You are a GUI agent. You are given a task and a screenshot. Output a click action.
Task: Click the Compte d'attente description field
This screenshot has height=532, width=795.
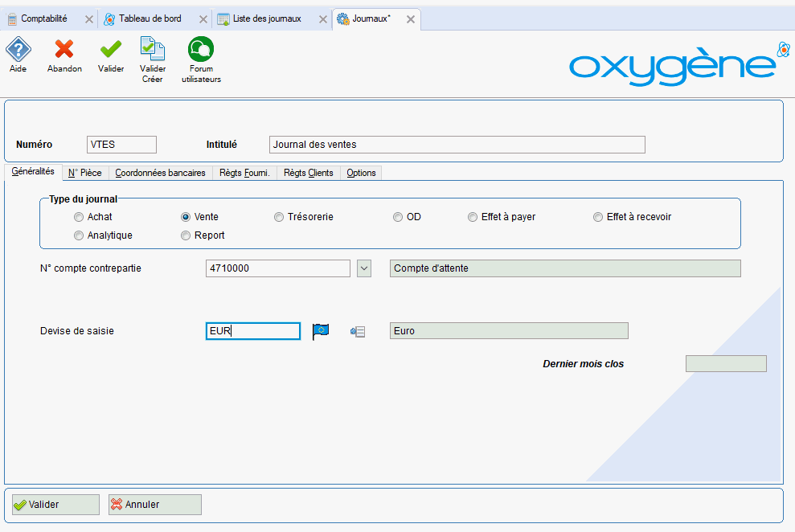tap(565, 268)
